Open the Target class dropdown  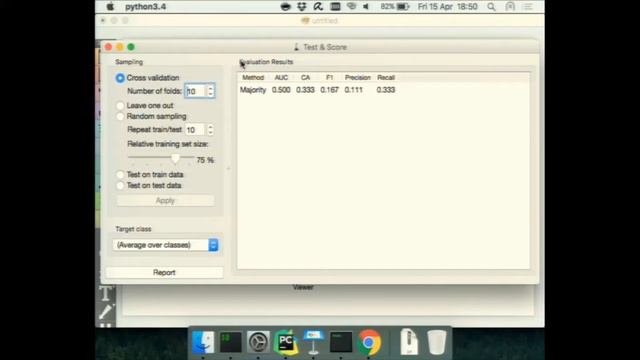[x=165, y=245]
